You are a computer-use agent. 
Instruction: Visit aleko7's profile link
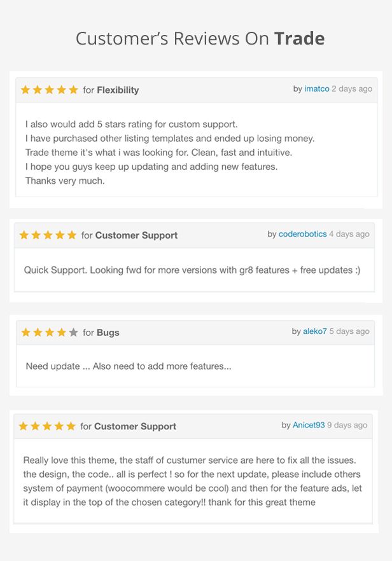tap(315, 331)
